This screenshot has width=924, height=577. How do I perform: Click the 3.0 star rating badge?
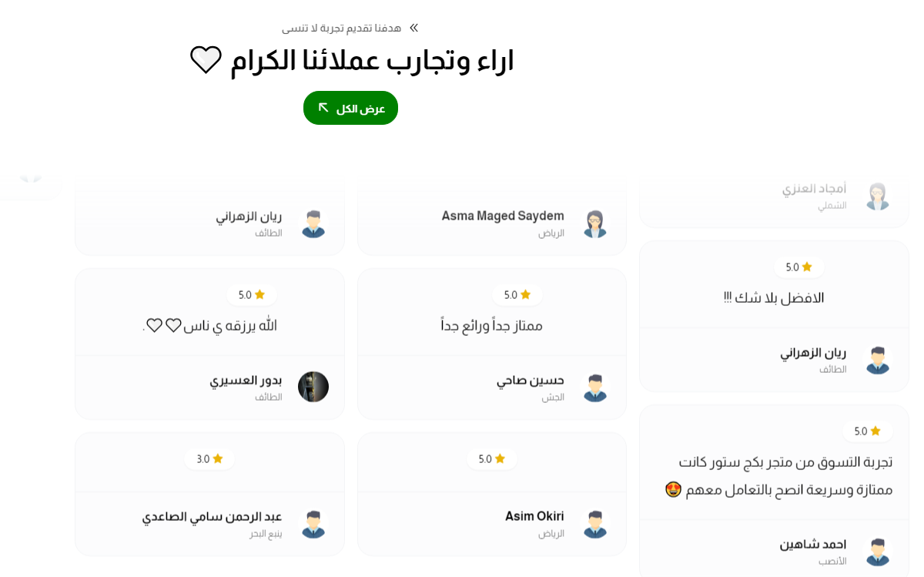pyautogui.click(x=209, y=459)
